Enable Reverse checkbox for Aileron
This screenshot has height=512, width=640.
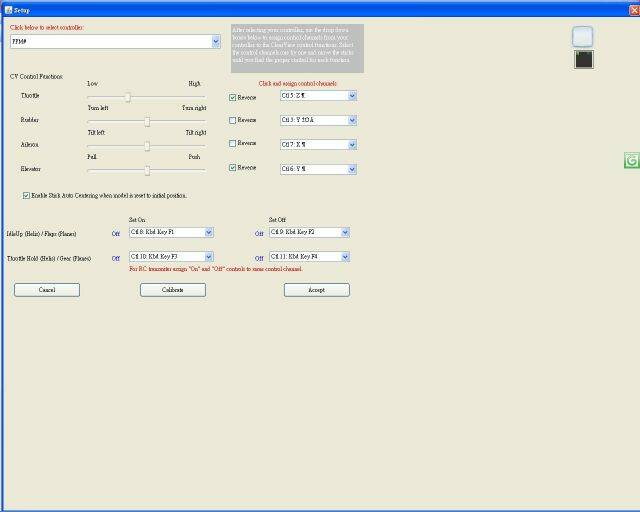pyautogui.click(x=233, y=144)
